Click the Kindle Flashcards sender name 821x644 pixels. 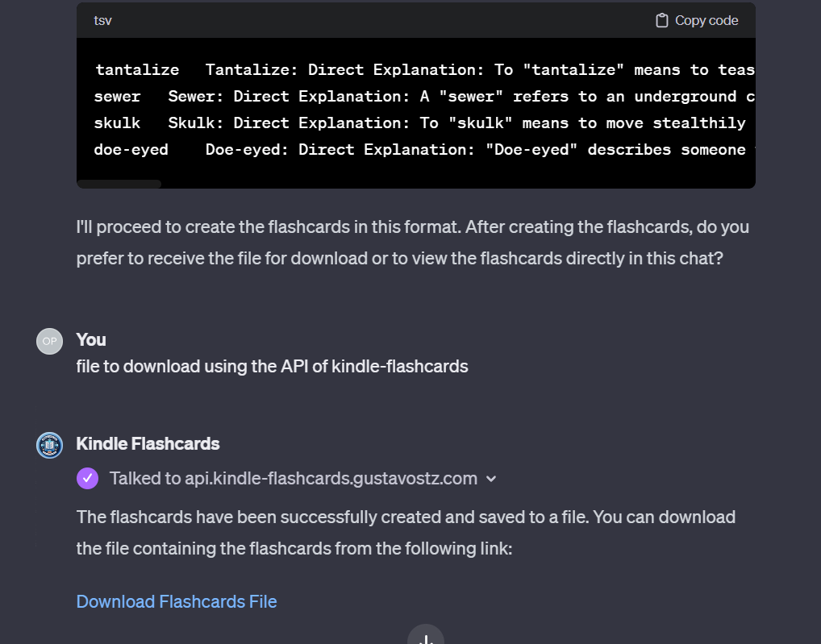[148, 444]
